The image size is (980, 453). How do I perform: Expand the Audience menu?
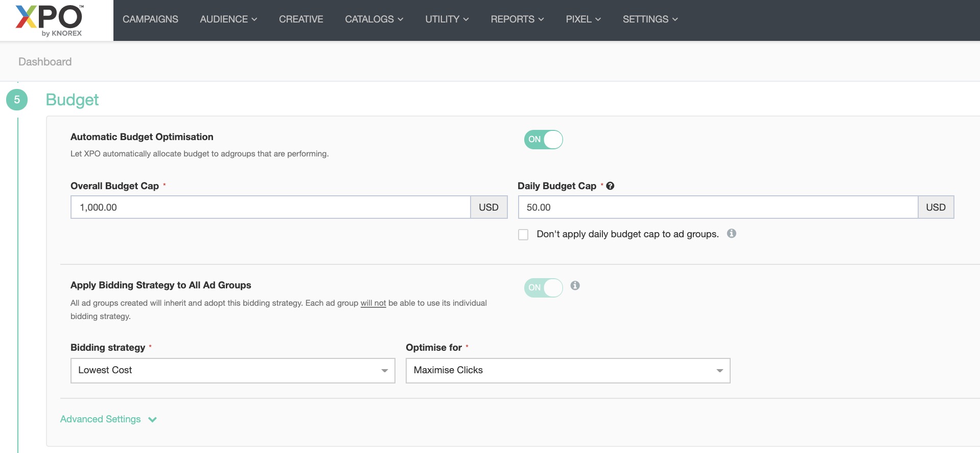click(228, 19)
